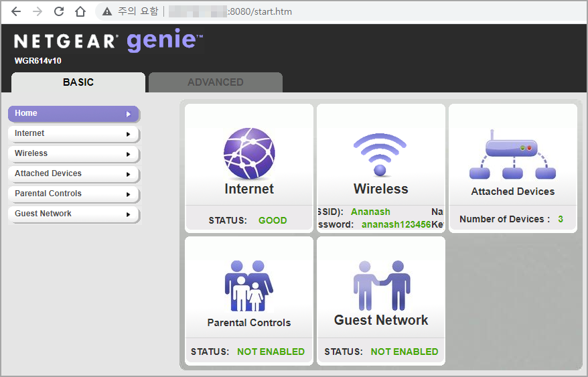Click the Attached Devices router icon
588x377 pixels.
click(x=512, y=155)
